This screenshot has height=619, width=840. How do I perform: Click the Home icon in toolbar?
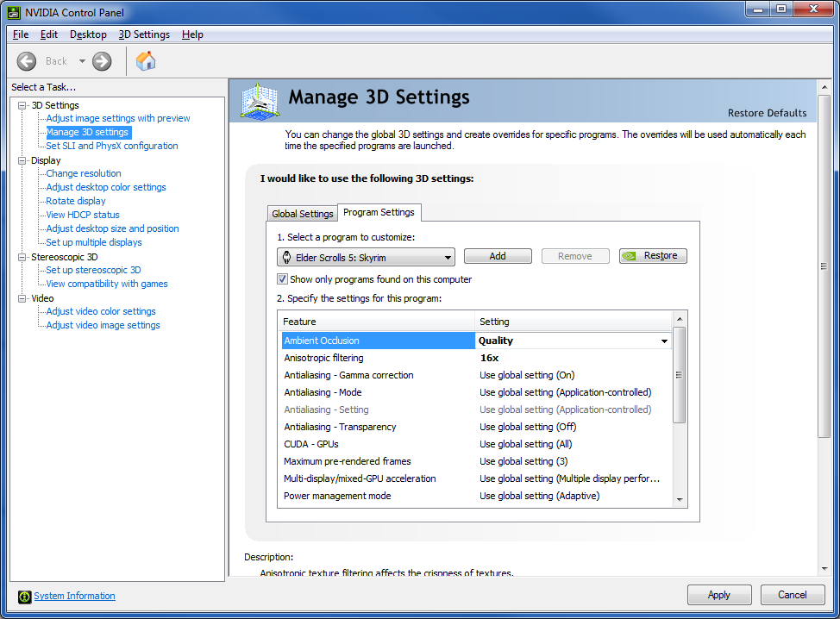pyautogui.click(x=146, y=61)
